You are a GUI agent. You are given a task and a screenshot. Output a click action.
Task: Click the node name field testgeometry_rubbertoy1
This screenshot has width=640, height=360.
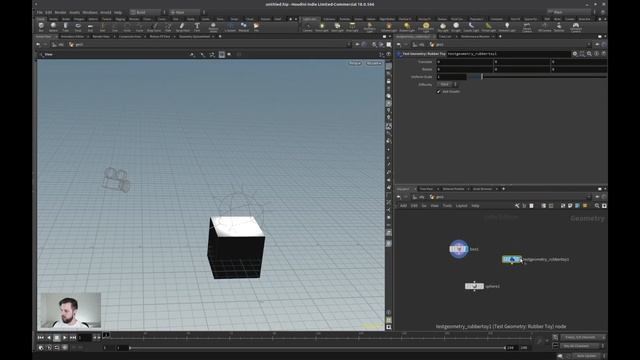(508, 53)
